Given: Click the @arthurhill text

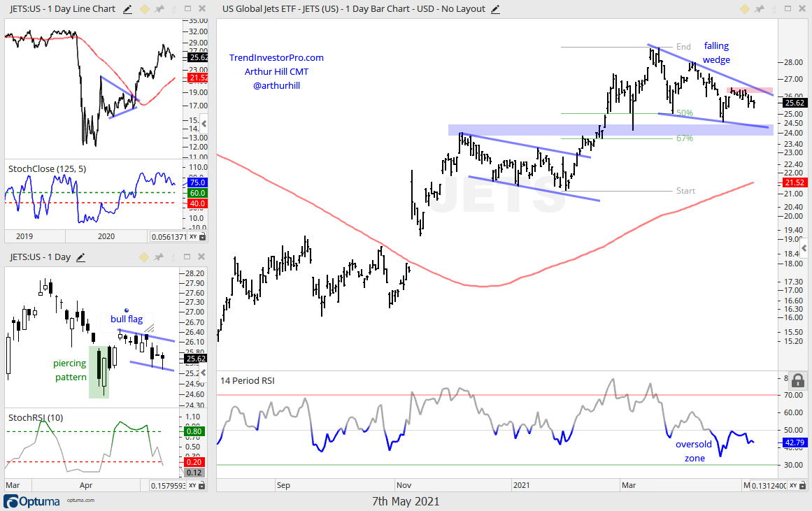Looking at the screenshot, I should point(276,86).
